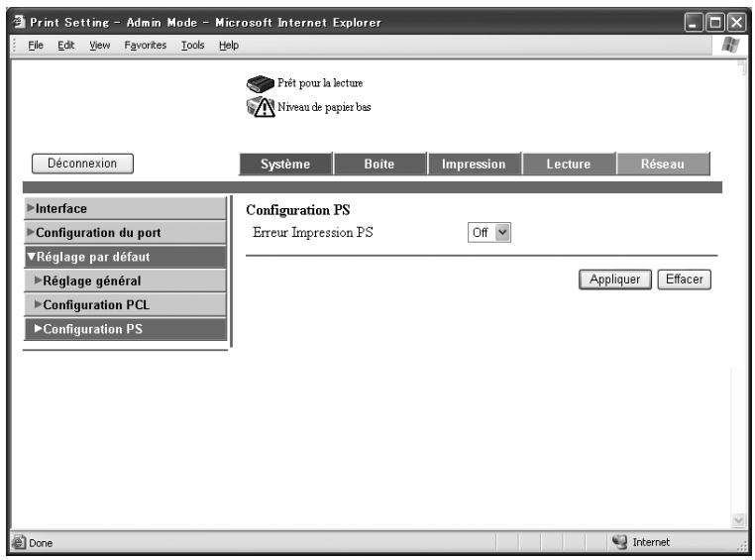Viewport: 755px width, 560px height.
Task: Click the Appliquer button
Action: pyautogui.click(x=615, y=280)
